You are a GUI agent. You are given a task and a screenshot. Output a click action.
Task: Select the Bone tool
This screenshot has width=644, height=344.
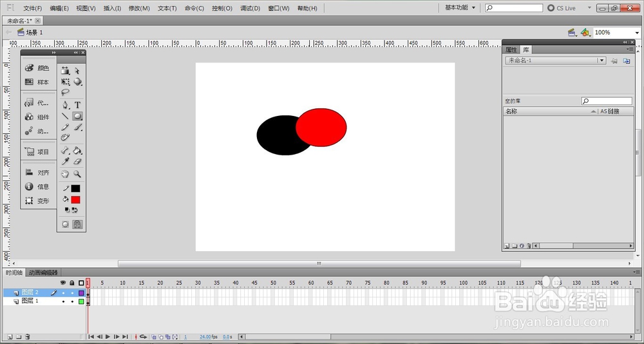point(65,151)
